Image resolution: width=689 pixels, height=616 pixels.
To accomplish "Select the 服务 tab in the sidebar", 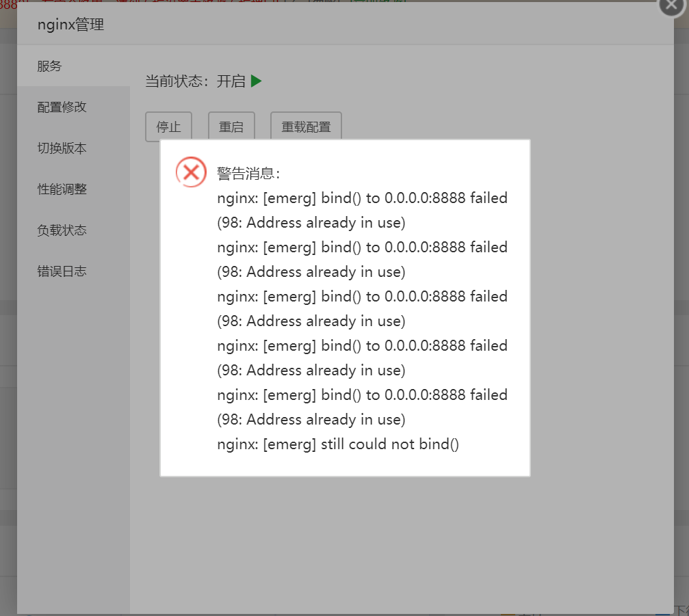I will coord(74,66).
